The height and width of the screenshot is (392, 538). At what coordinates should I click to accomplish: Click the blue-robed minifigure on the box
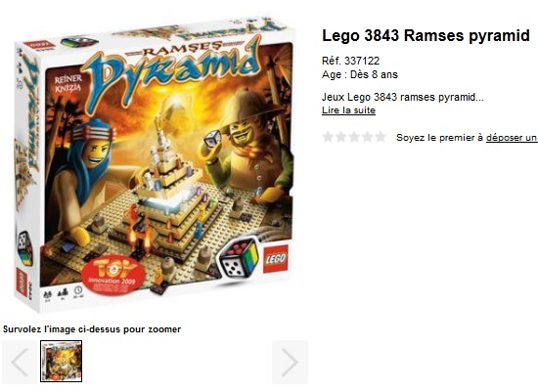[x=91, y=168]
